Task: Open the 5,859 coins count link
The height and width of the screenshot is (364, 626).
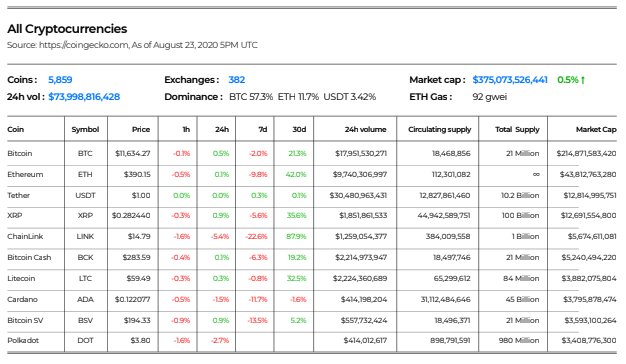Action: (x=60, y=80)
